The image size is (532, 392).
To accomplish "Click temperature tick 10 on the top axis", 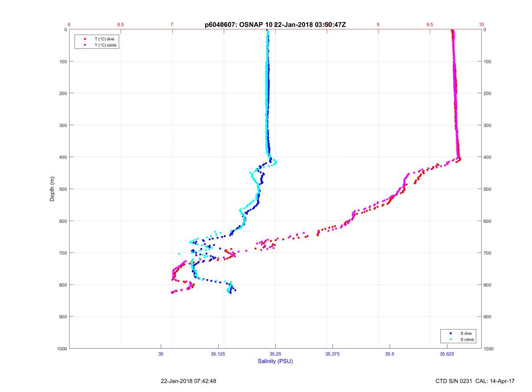I will click(481, 25).
